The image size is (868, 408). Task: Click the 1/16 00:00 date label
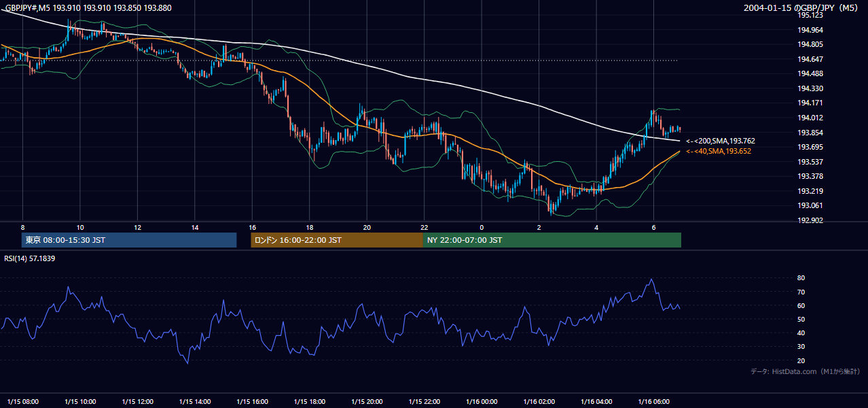click(482, 401)
